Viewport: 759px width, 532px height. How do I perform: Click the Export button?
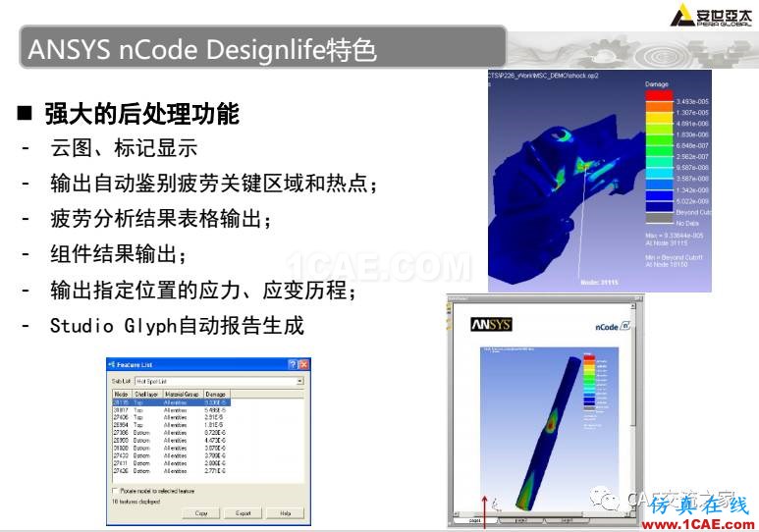(x=243, y=513)
